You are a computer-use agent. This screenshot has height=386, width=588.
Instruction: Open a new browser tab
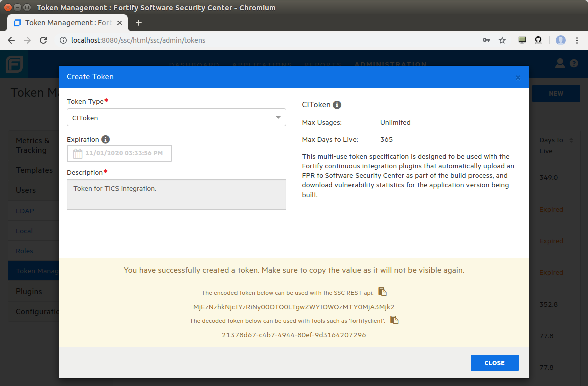click(x=139, y=23)
